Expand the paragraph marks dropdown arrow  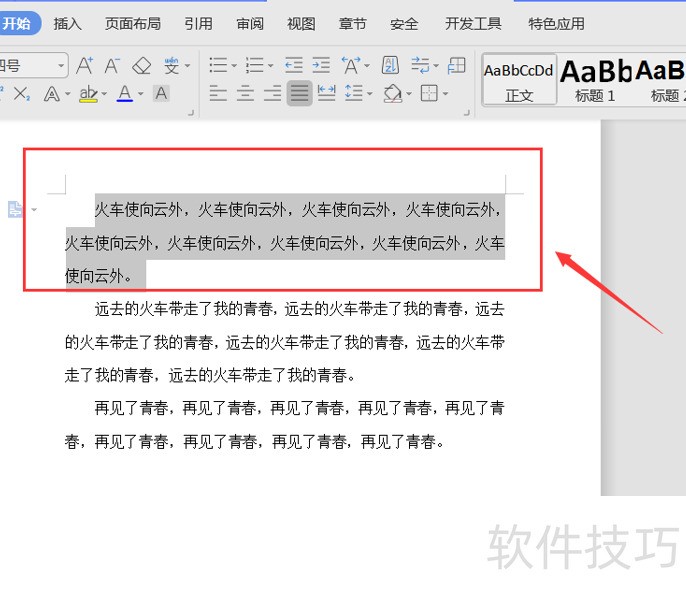tap(436, 66)
